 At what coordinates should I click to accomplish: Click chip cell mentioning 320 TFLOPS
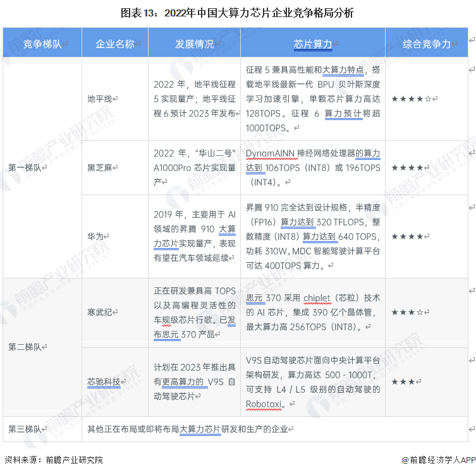pos(313,236)
